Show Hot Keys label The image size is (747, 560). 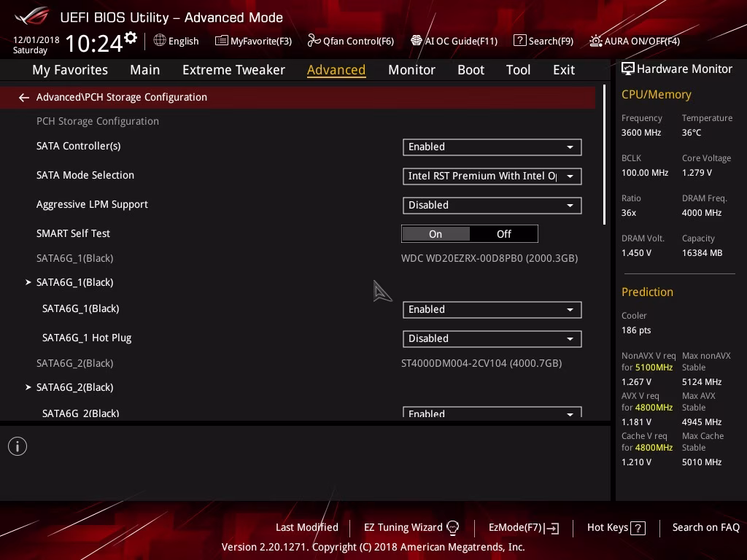click(608, 527)
